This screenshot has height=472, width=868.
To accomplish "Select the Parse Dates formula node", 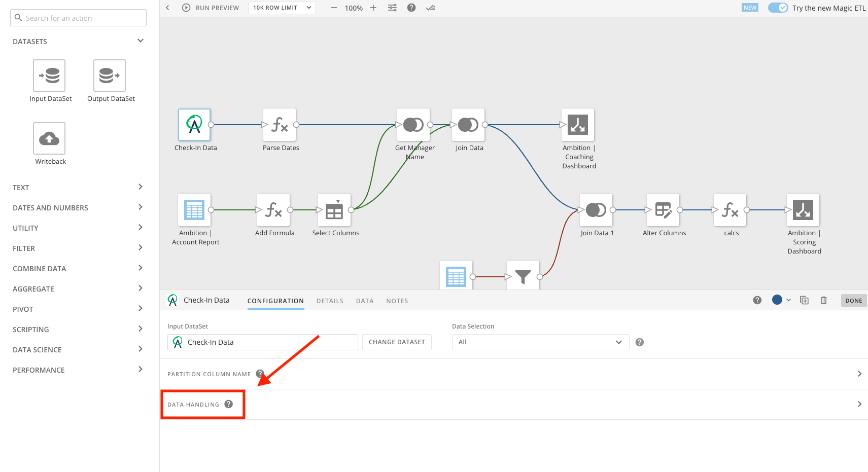I will click(280, 125).
